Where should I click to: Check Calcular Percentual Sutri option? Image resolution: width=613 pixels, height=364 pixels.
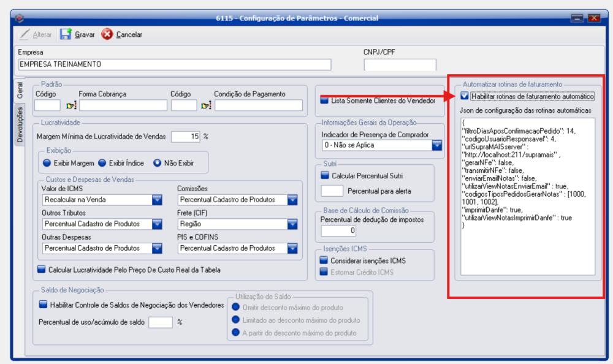pyautogui.click(x=325, y=175)
